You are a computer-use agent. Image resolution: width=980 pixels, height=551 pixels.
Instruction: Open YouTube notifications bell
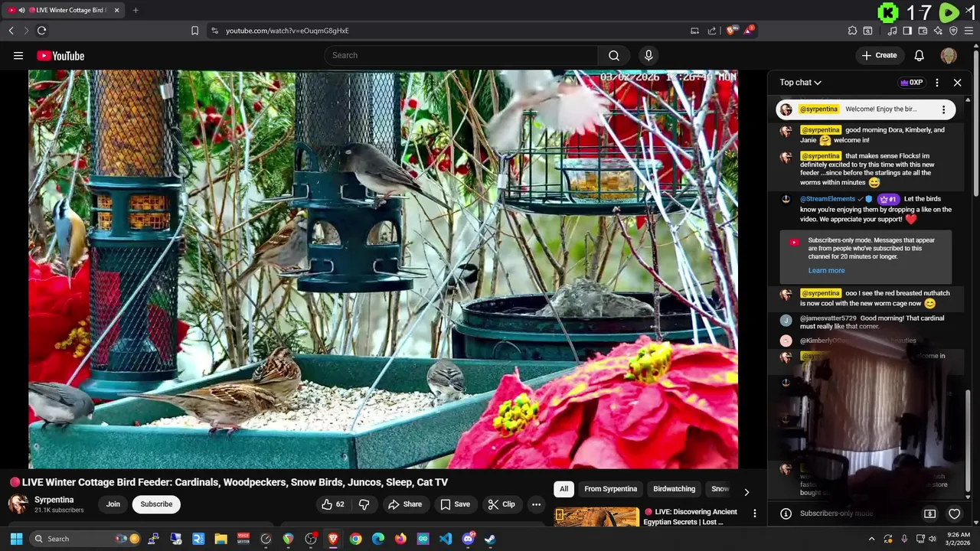919,55
